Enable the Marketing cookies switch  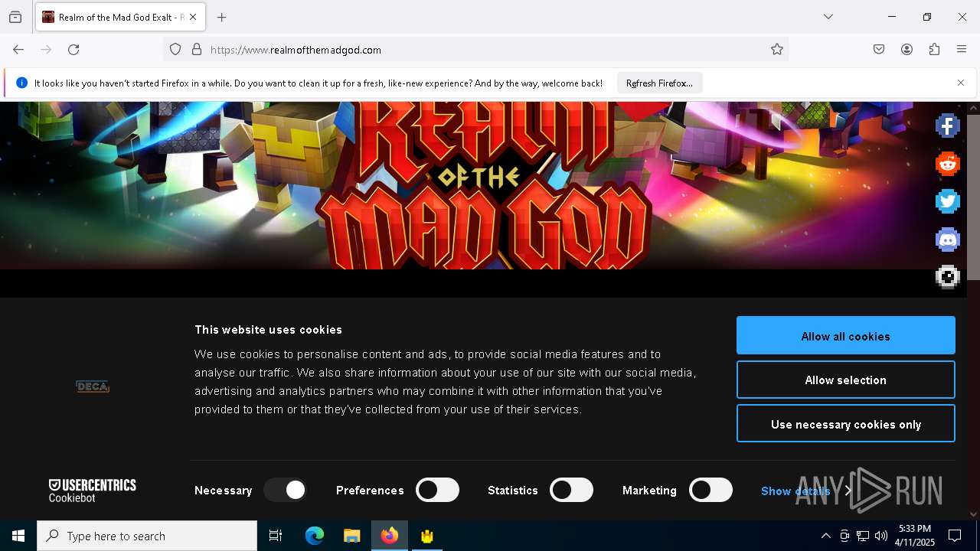710,490
